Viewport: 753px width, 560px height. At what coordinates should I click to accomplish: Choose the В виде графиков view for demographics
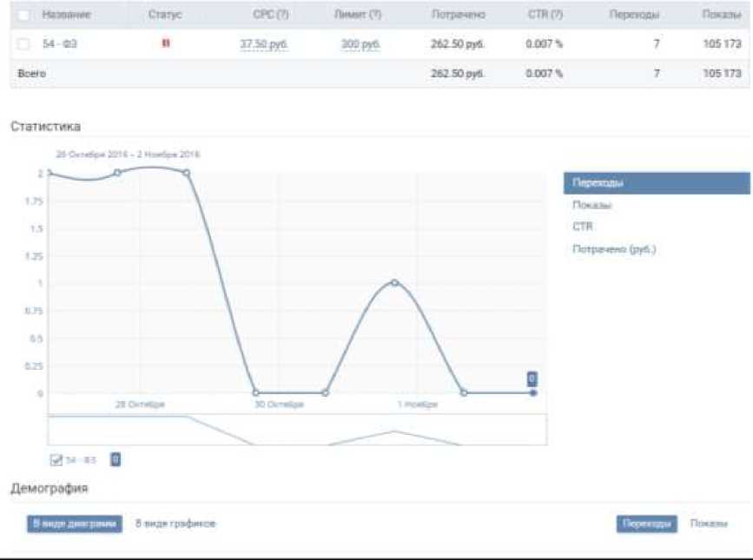coord(175,524)
